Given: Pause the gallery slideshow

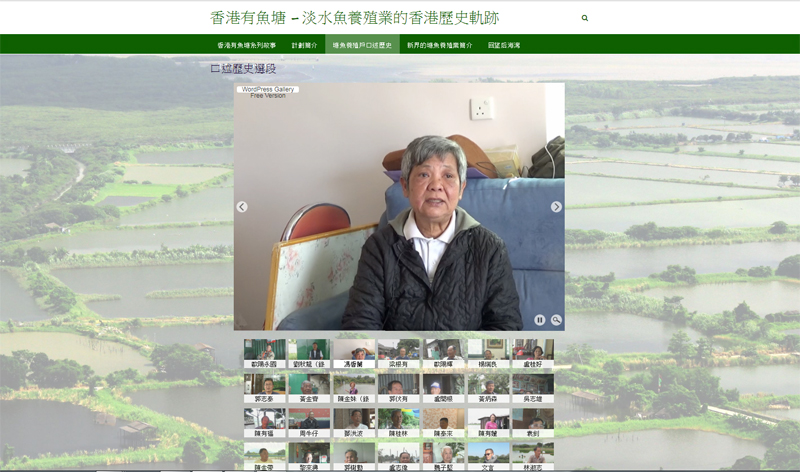Looking at the screenshot, I should (x=540, y=320).
